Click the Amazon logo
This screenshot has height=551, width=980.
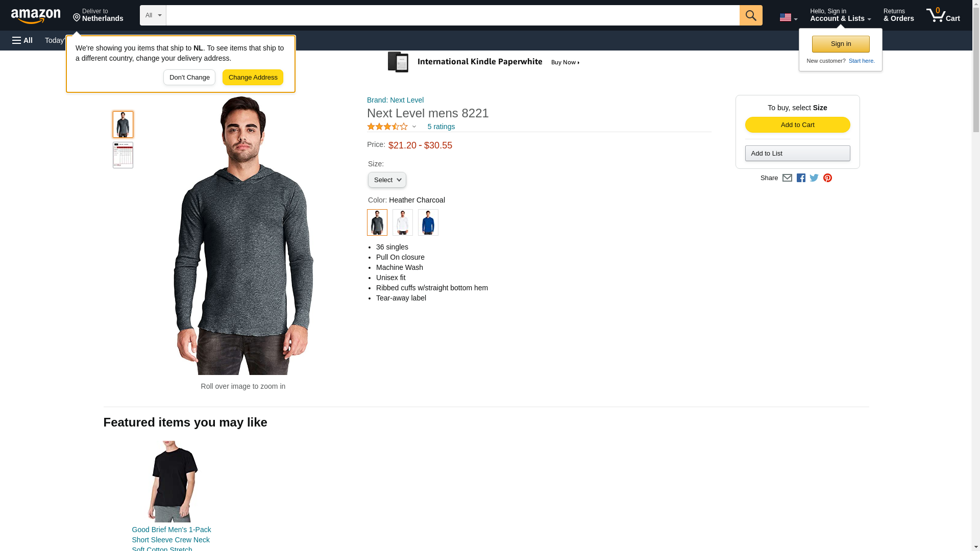click(x=36, y=16)
